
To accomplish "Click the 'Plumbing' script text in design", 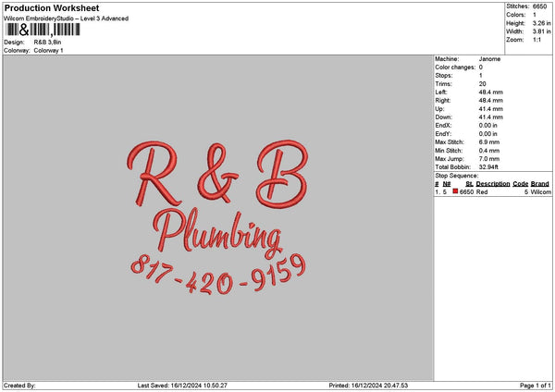I will (x=217, y=232).
